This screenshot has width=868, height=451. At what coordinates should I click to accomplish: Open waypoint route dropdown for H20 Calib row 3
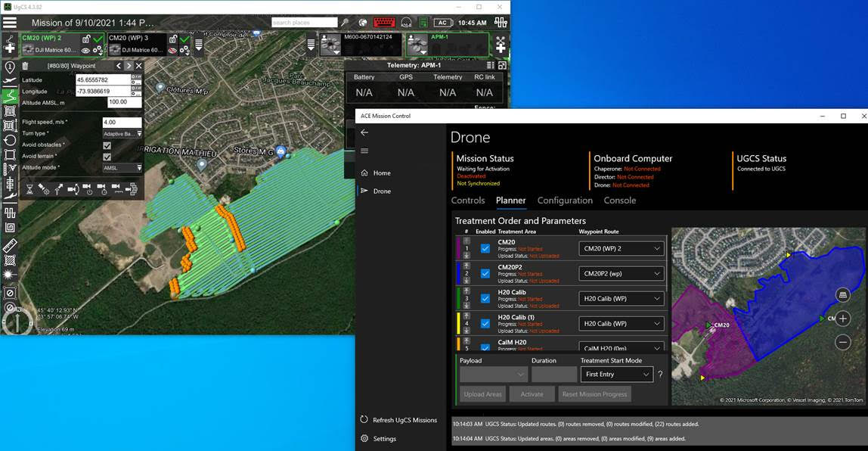(x=621, y=299)
